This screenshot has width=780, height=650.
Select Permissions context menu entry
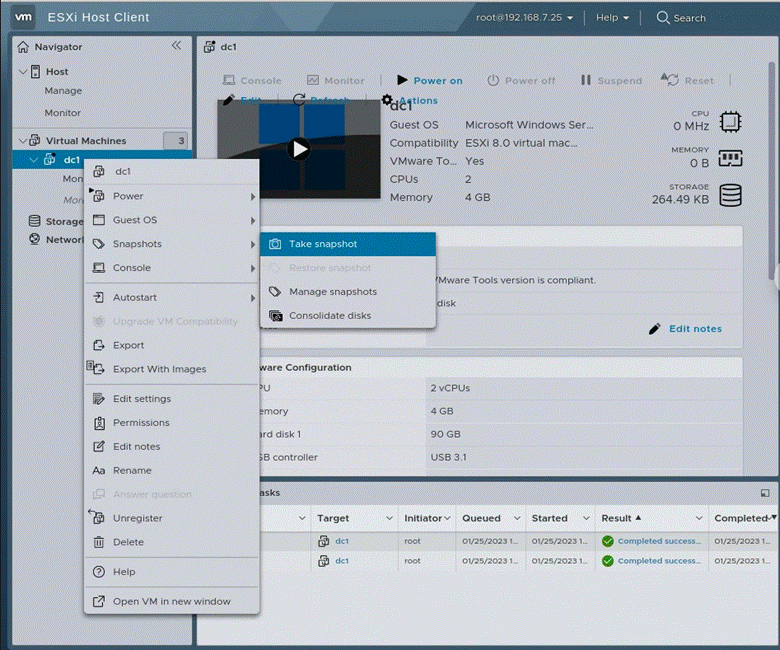click(172, 423)
